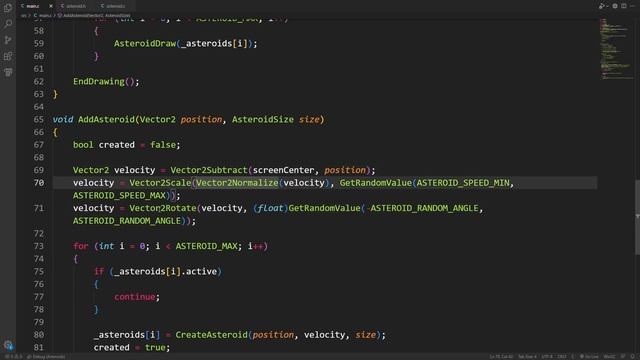Click line number 65 in the gutter
The width and height of the screenshot is (640, 360).
[39, 120]
